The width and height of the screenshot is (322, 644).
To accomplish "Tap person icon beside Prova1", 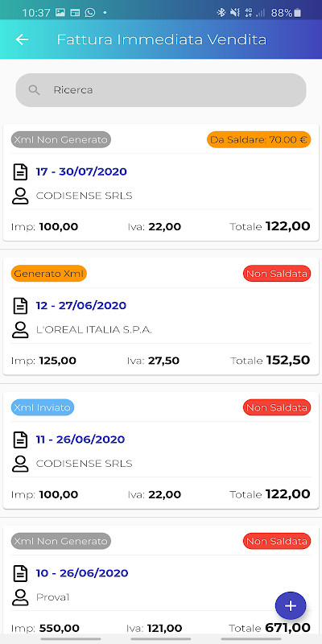I will (20, 597).
